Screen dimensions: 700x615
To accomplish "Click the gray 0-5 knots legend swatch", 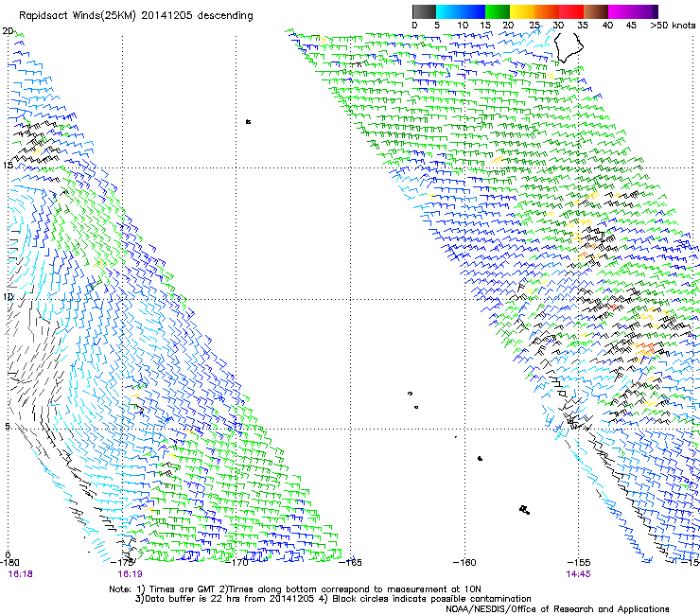I will [x=424, y=11].
